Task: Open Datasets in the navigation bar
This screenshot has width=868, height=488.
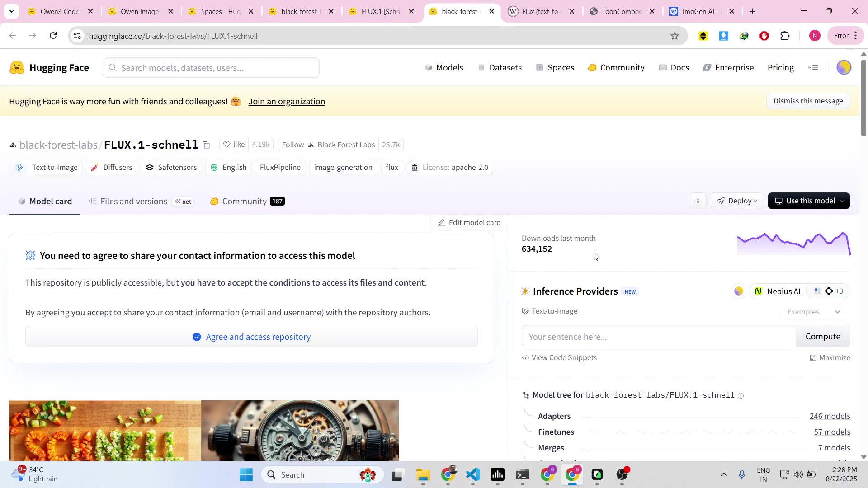Action: (x=500, y=68)
